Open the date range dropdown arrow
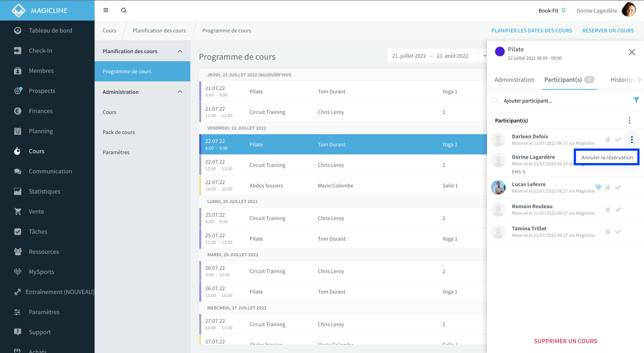 485,56
